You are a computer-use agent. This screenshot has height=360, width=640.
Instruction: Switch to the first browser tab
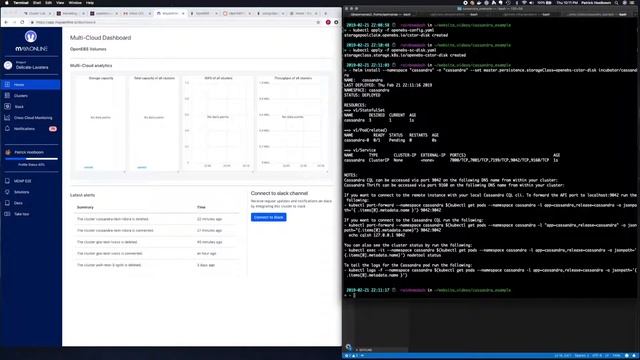(x=38, y=13)
